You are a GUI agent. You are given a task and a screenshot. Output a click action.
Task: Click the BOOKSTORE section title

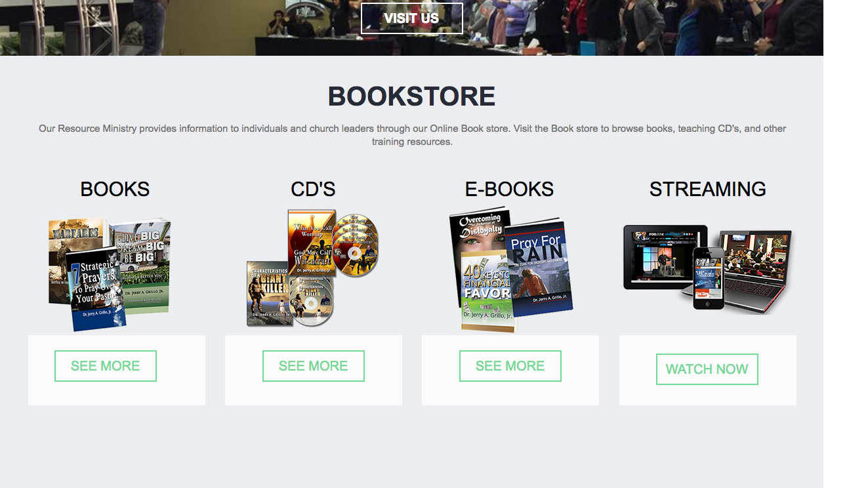click(411, 96)
